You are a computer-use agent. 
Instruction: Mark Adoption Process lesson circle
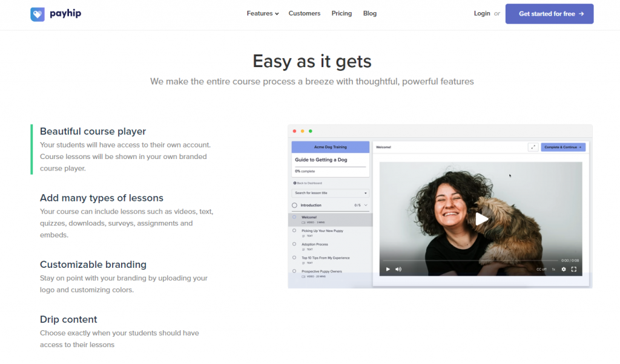[x=294, y=244]
